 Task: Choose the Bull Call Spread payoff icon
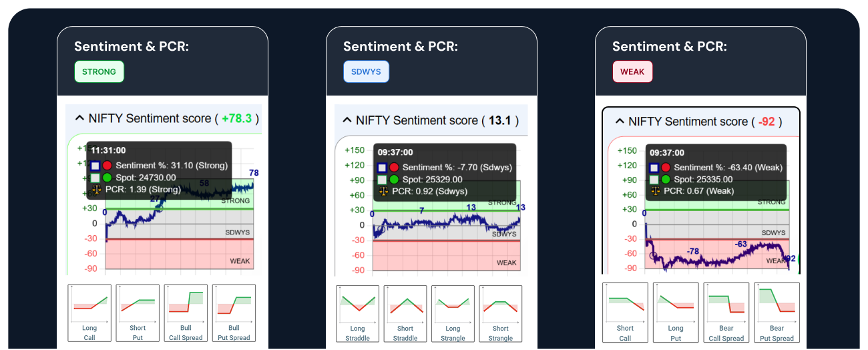click(186, 313)
